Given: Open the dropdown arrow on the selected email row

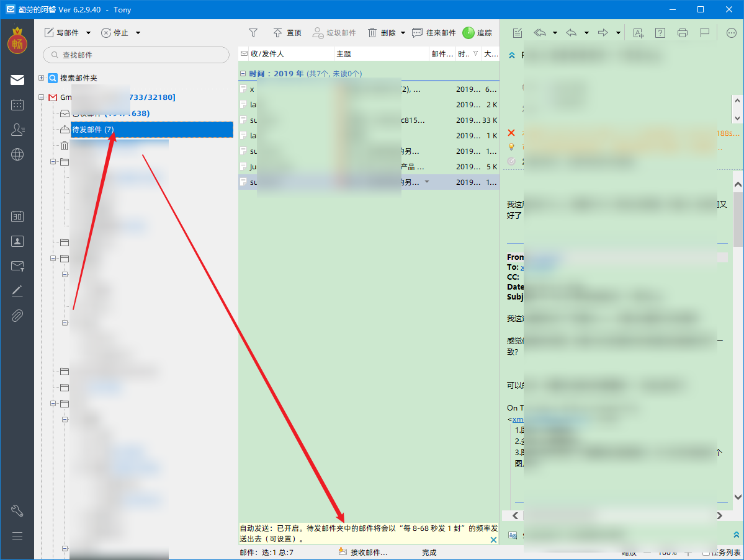Looking at the screenshot, I should 426,182.
